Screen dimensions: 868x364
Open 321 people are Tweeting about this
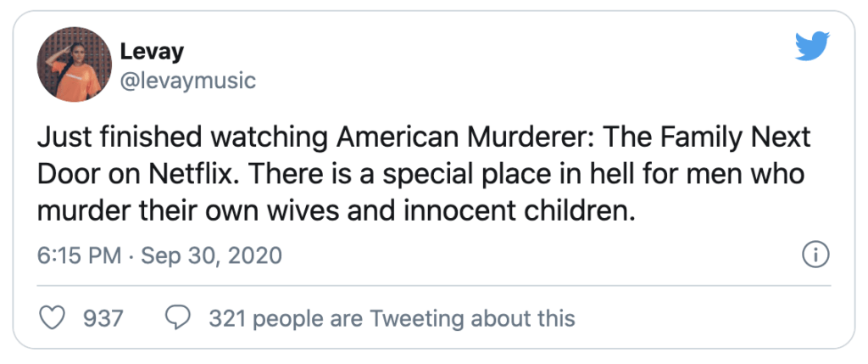coord(392,318)
